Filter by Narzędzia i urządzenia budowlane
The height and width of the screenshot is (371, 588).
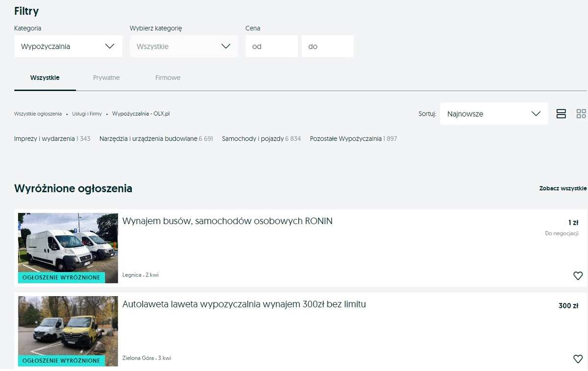point(148,139)
